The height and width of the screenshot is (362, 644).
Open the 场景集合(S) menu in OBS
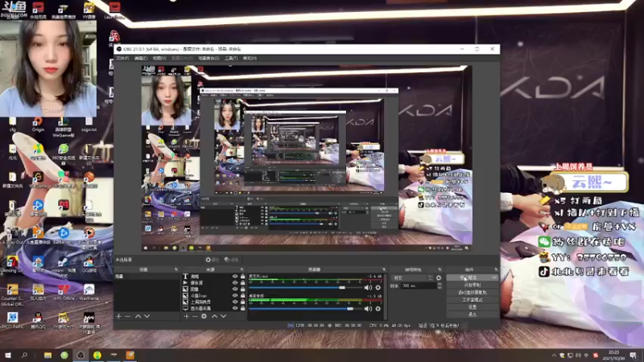(208, 58)
